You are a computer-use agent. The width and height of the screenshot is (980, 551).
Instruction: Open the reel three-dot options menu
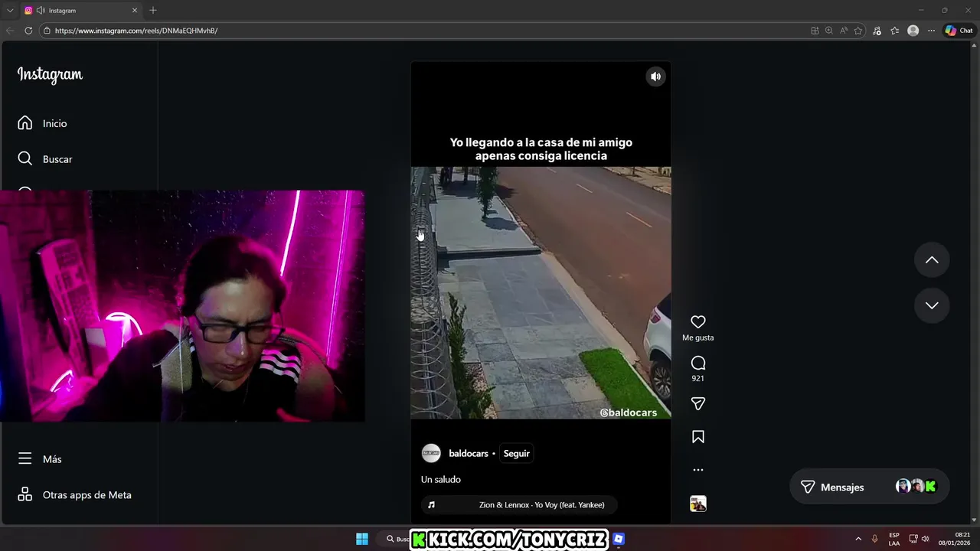click(697, 470)
